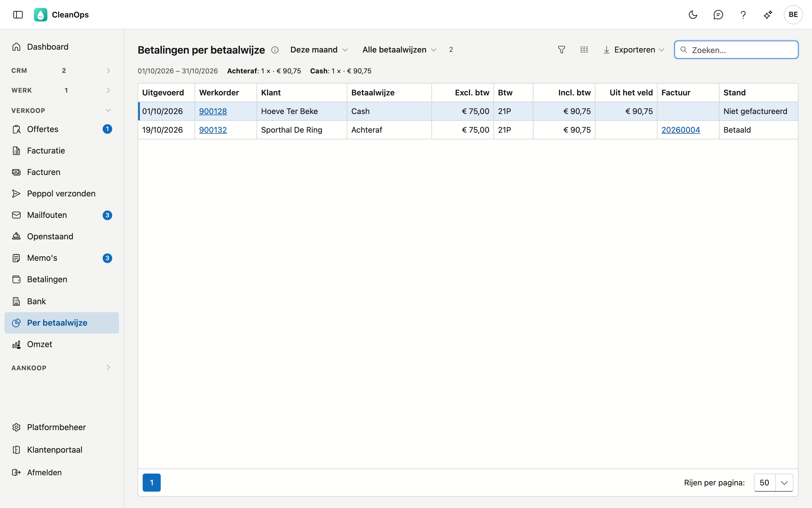This screenshot has height=508, width=812.
Task: Click the info icon beside page title
Action: coord(275,50)
